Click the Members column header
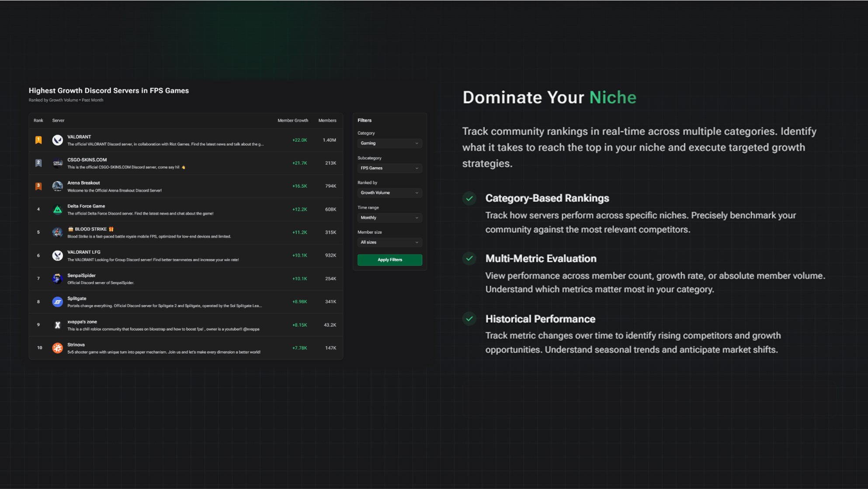This screenshot has height=489, width=868. coord(327,120)
